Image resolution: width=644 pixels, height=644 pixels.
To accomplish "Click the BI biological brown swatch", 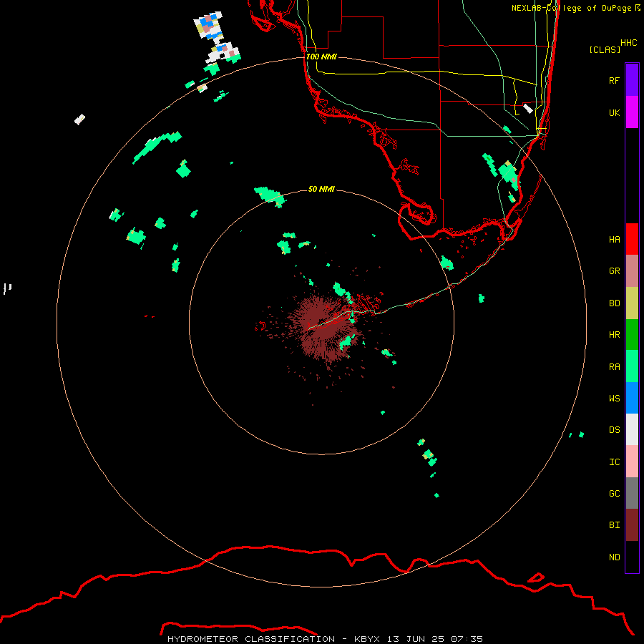I will coord(632,525).
